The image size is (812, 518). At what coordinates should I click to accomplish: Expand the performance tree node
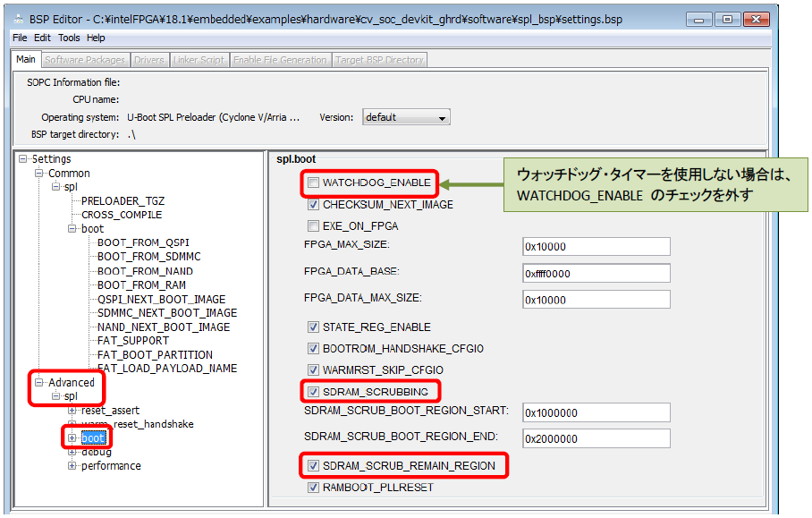(x=72, y=466)
